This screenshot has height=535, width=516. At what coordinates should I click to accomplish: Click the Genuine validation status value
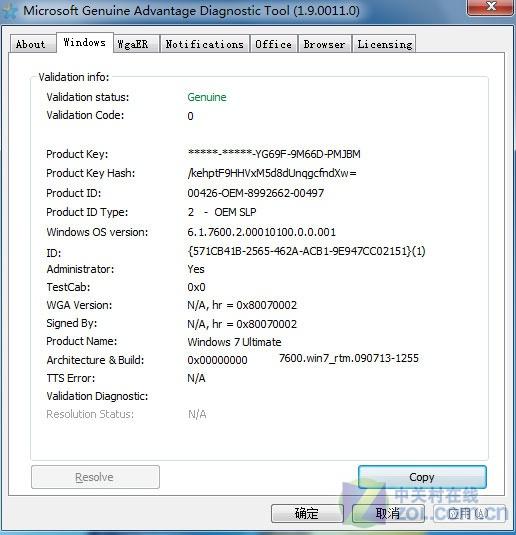tap(207, 97)
